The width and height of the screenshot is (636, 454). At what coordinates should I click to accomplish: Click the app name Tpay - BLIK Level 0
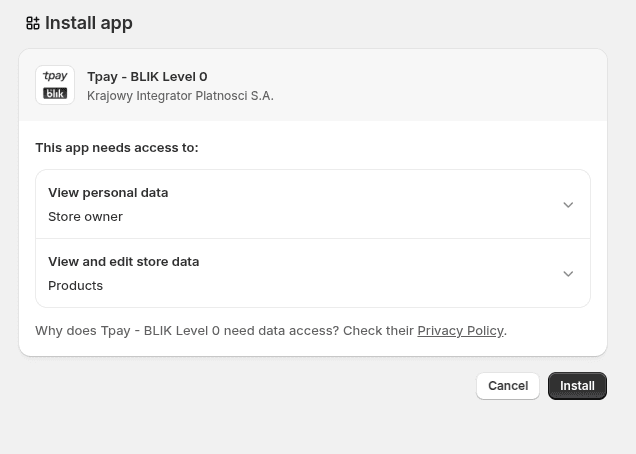coord(147,76)
